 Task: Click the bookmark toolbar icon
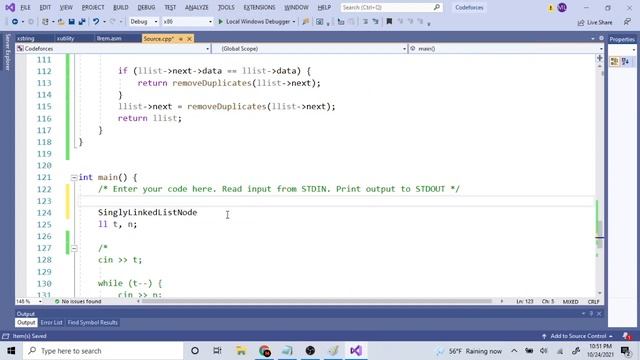click(389, 22)
